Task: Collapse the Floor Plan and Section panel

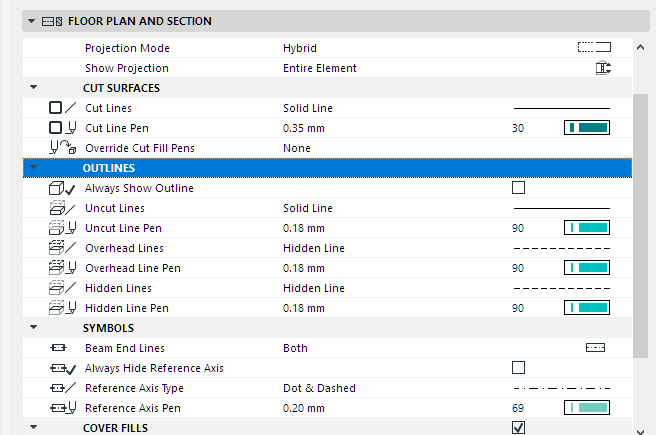Action: (32, 21)
